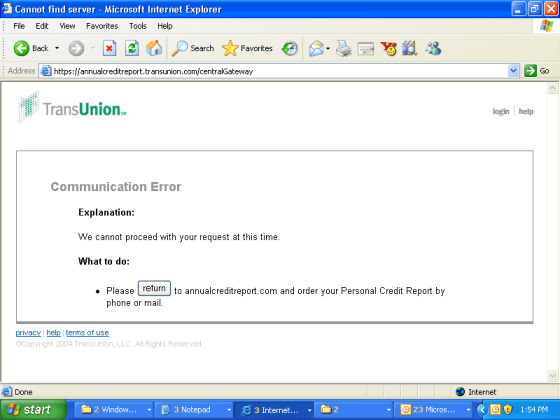Click the Windows start button
Screen dimensions: 560x420
(33, 410)
